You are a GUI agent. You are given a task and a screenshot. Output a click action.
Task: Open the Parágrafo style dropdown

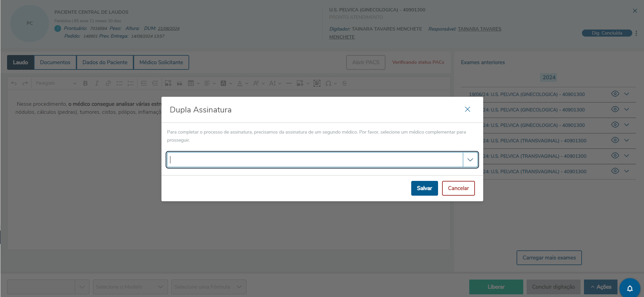point(56,83)
